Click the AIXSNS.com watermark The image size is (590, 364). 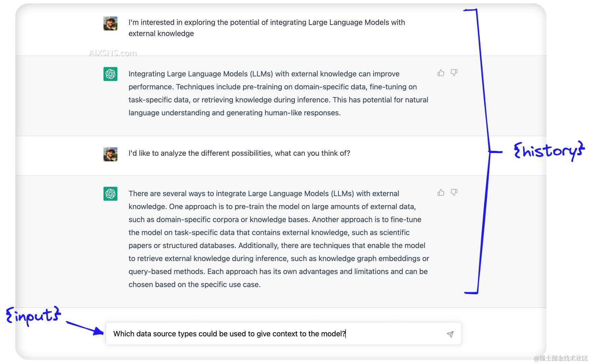(113, 53)
